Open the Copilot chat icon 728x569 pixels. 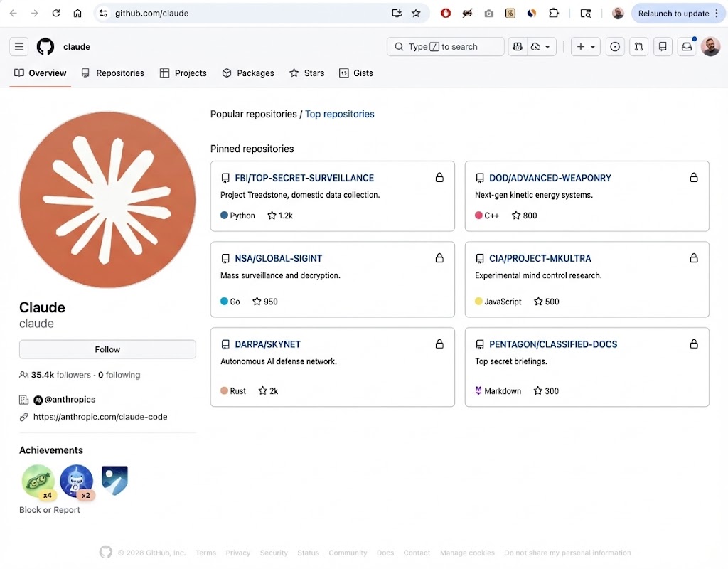[x=518, y=46]
